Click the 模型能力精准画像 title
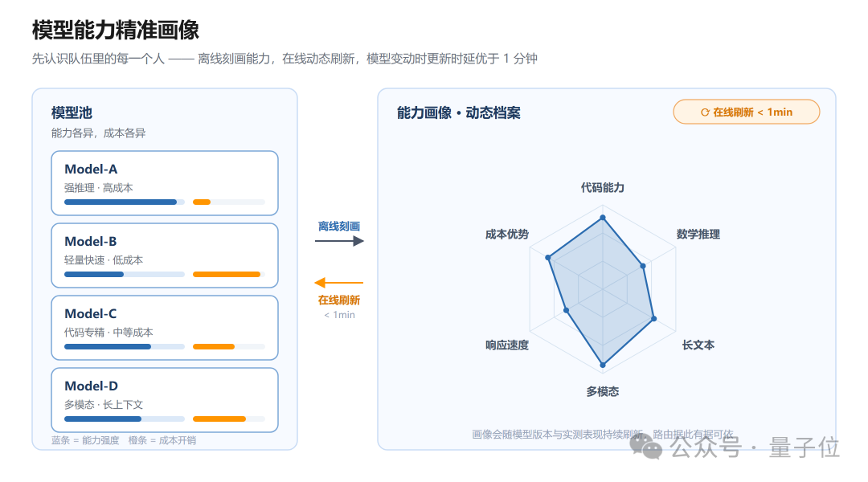The width and height of the screenshot is (868, 482). coord(116,30)
